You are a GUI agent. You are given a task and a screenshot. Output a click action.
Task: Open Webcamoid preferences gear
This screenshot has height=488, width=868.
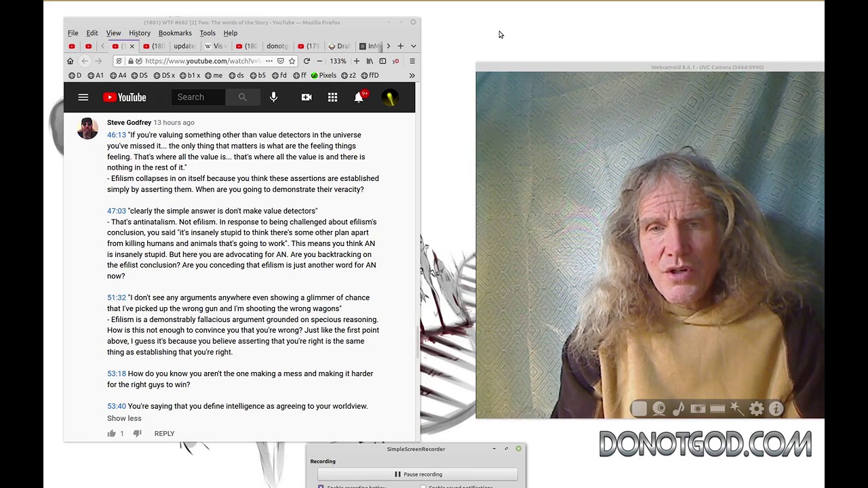coord(756,409)
